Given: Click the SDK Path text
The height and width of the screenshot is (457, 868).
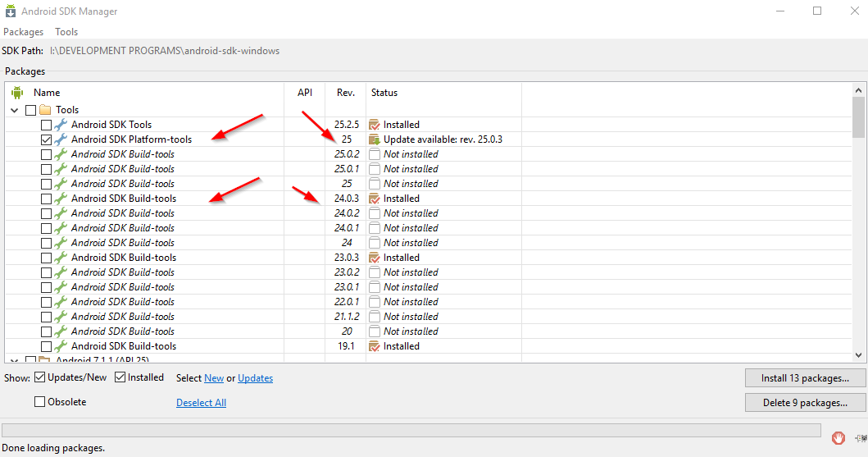Looking at the screenshot, I should point(165,50).
